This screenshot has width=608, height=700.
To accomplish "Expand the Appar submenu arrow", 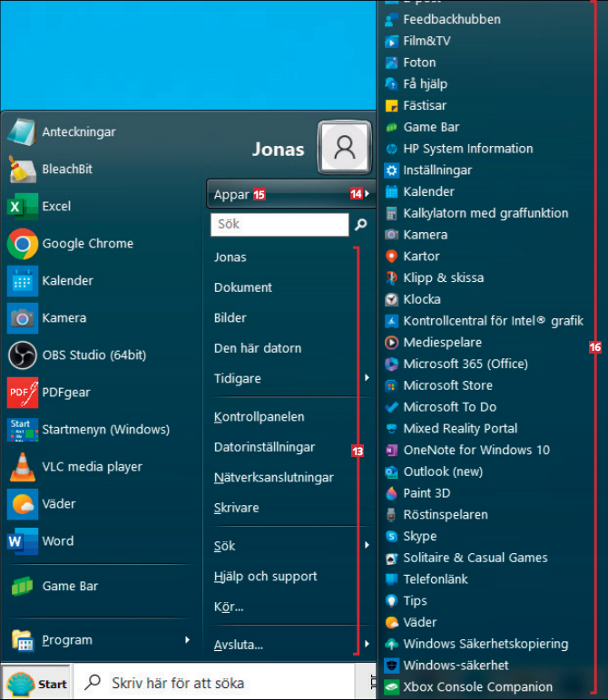I will coord(366,194).
